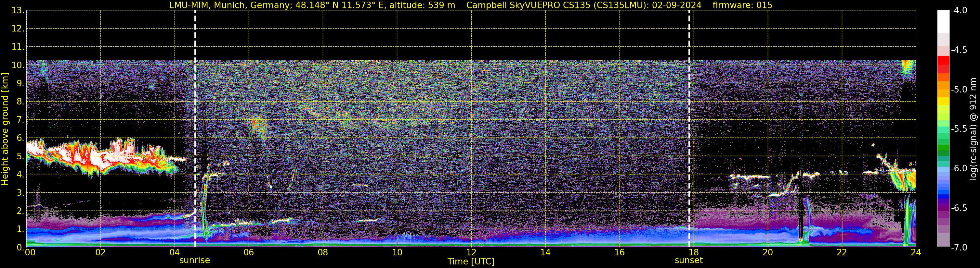Screen dimensions: 980x268
Task: Click the 'log(rc-signal) @ 912 nm' colorbar label
Action: coord(973,129)
